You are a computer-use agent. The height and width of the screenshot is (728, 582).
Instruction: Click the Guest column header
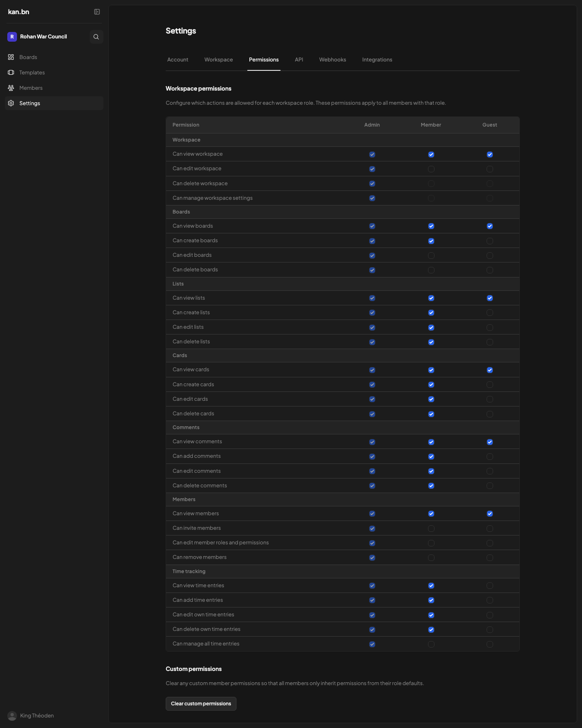pos(490,125)
